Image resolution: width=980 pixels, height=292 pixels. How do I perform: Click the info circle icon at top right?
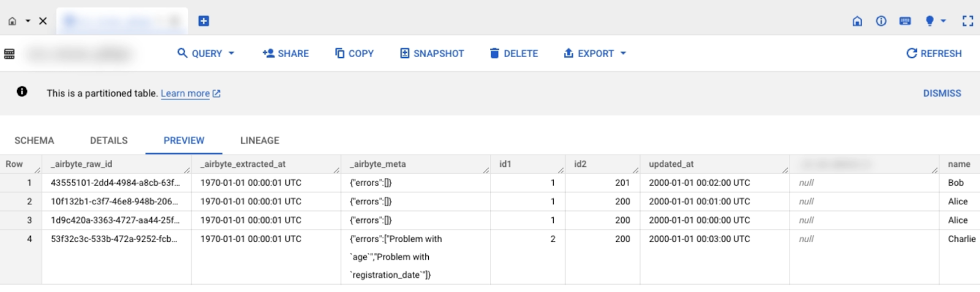click(881, 21)
